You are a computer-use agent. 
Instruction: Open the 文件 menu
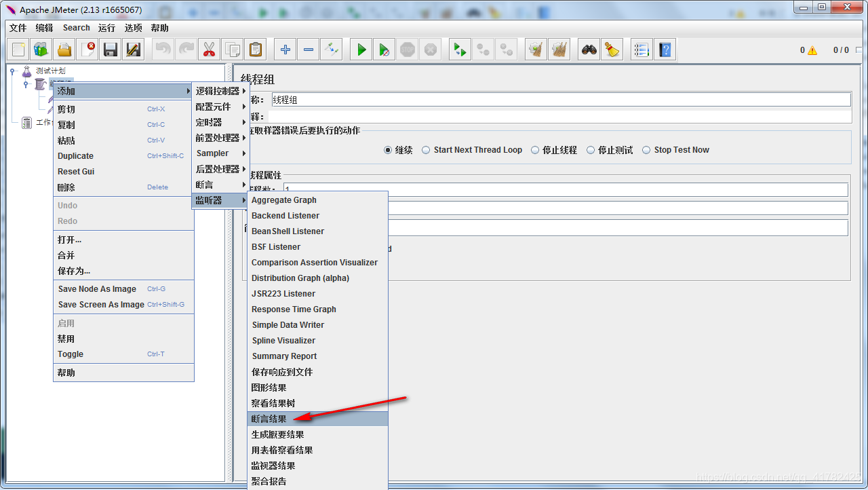(18, 28)
